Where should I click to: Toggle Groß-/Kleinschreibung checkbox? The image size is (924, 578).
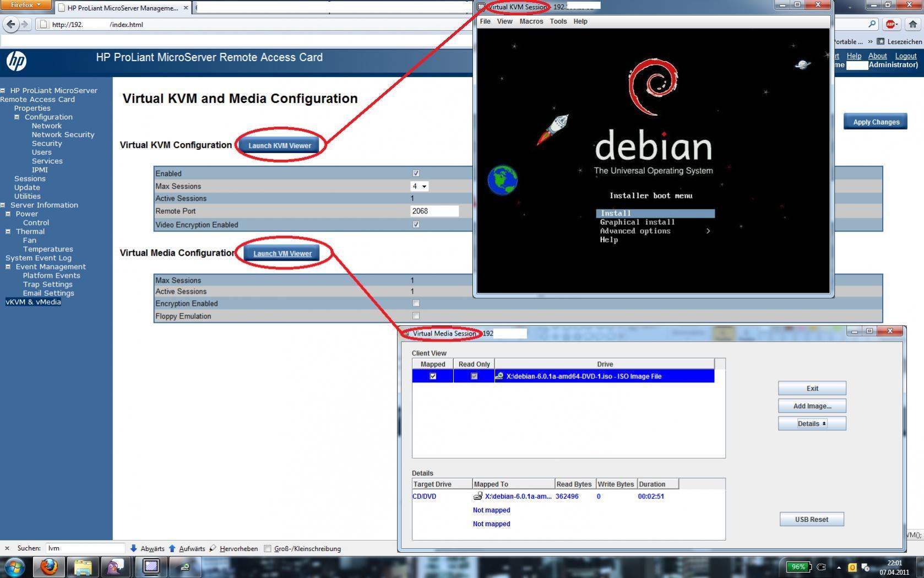(268, 548)
